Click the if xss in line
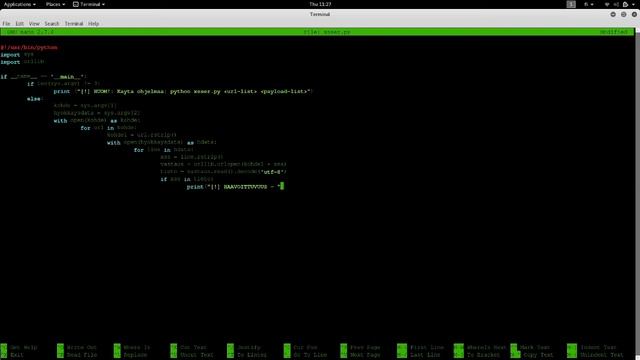The image size is (640, 360). (x=187, y=180)
